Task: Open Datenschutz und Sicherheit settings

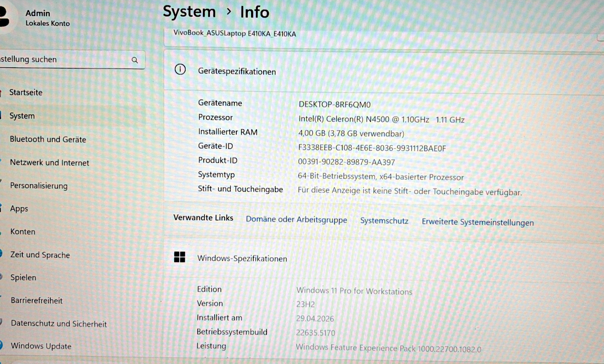Action: point(59,324)
